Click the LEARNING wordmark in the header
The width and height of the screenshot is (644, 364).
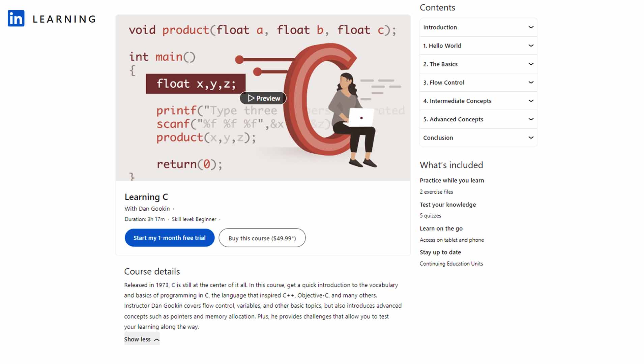64,19
